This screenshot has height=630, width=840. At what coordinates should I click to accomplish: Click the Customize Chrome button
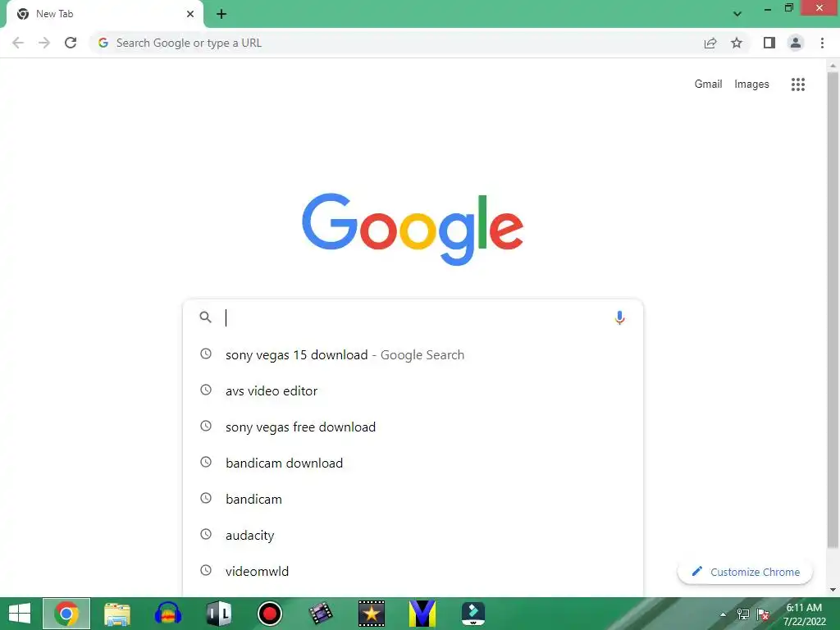point(745,572)
